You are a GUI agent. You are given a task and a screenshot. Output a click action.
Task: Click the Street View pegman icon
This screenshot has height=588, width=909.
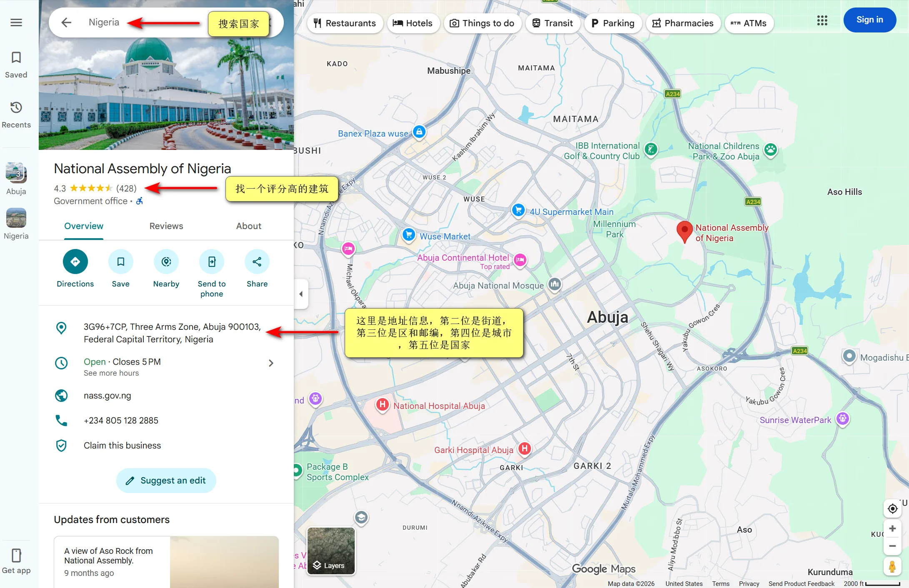pyautogui.click(x=892, y=567)
